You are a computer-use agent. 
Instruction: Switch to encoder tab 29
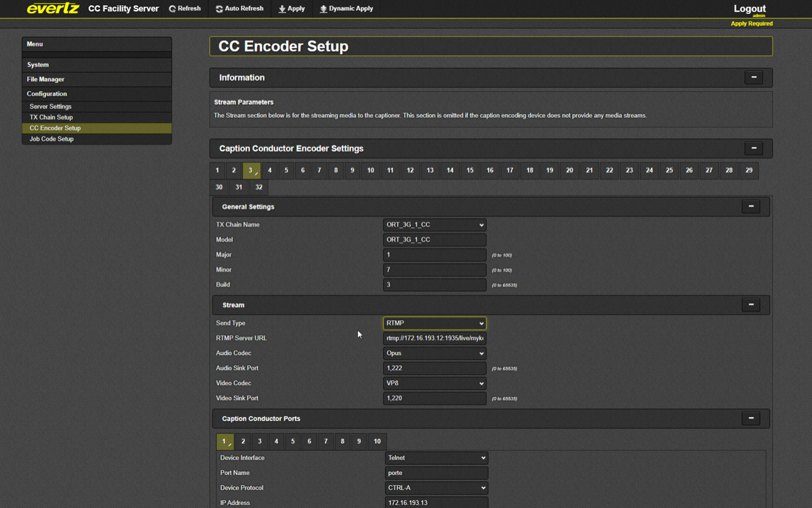click(x=749, y=170)
